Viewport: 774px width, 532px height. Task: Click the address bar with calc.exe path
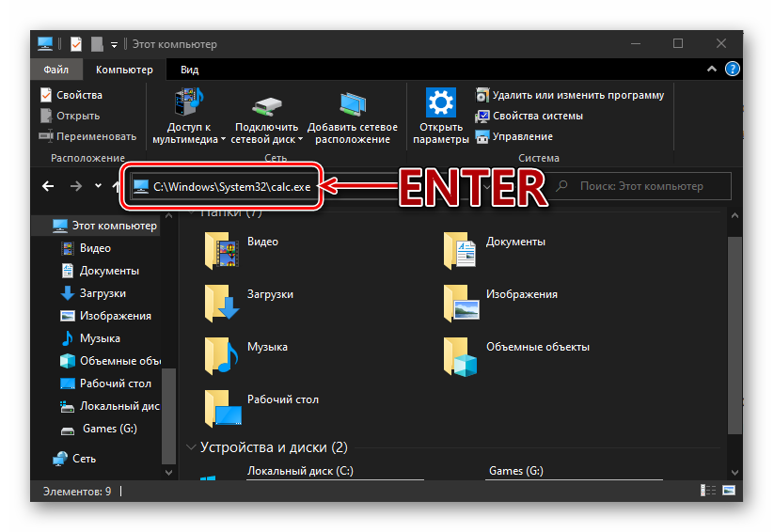[x=230, y=186]
